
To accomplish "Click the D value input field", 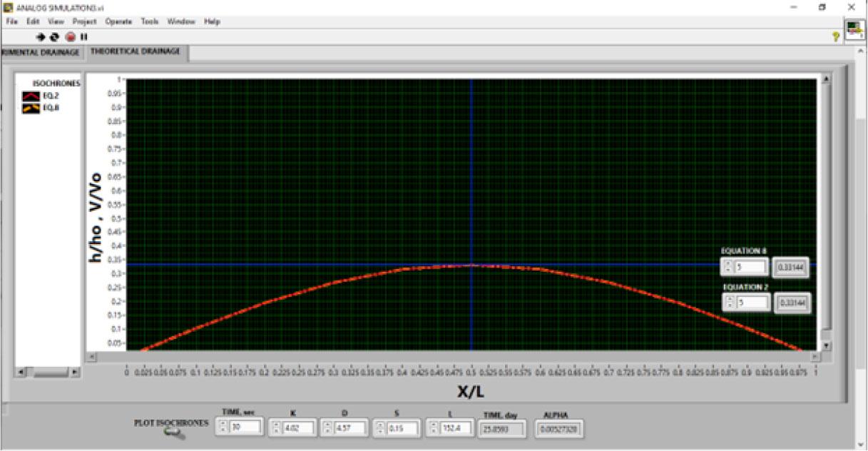I will [350, 428].
